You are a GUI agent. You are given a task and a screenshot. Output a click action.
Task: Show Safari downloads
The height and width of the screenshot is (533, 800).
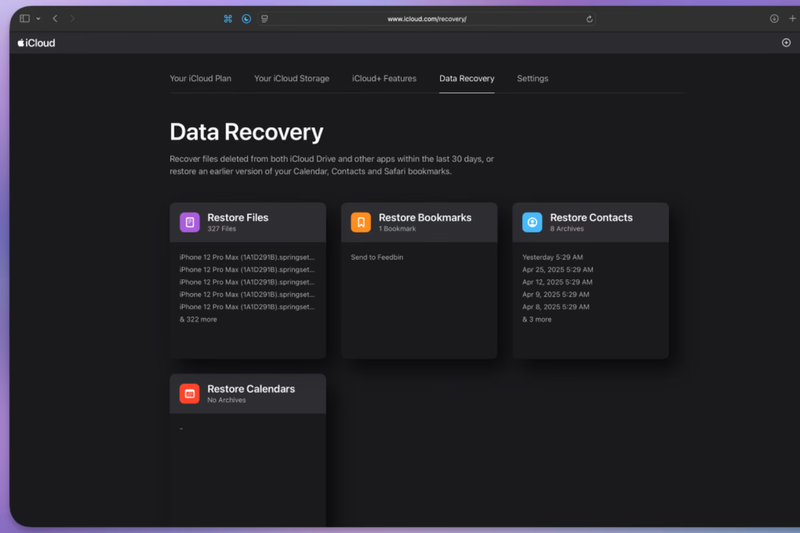774,19
